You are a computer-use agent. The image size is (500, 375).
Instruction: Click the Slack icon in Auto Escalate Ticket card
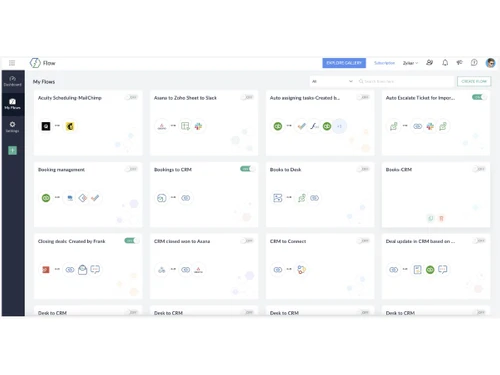(x=430, y=126)
